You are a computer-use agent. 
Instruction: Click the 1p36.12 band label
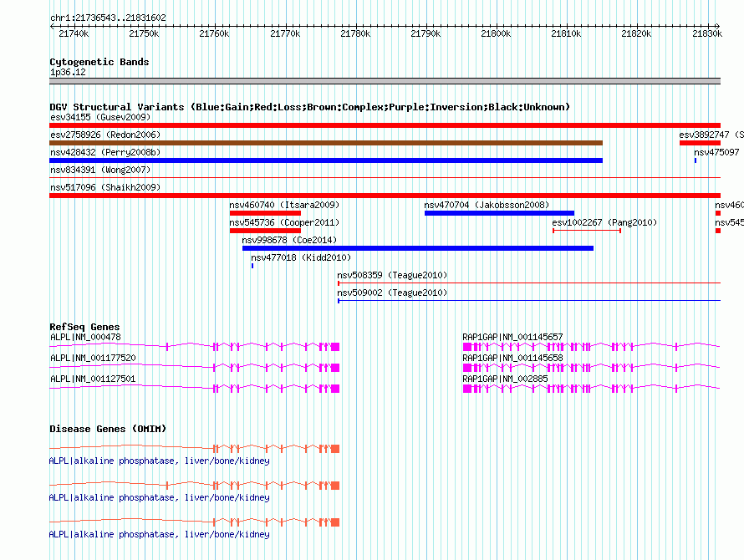coord(68,72)
